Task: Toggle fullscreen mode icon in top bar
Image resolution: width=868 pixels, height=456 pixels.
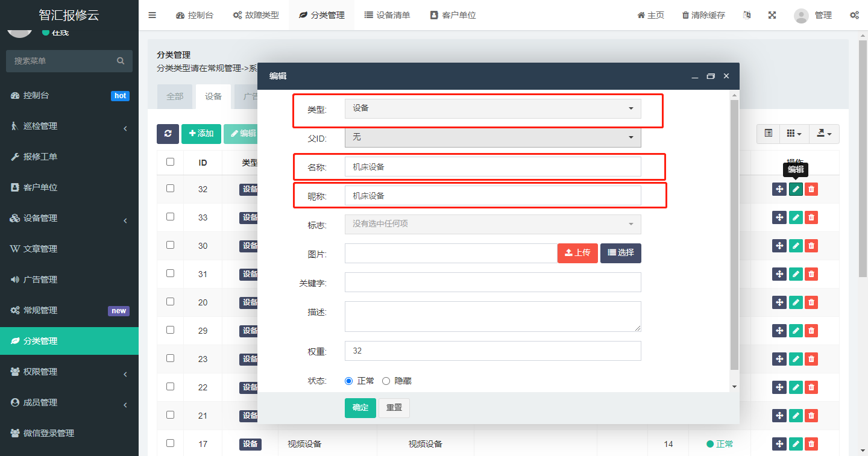Action: tap(772, 15)
